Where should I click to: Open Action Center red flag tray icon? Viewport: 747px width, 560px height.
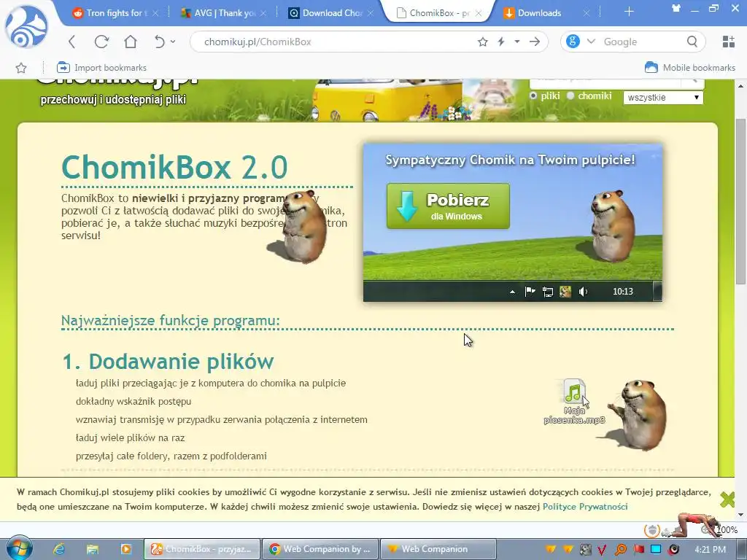click(x=638, y=550)
